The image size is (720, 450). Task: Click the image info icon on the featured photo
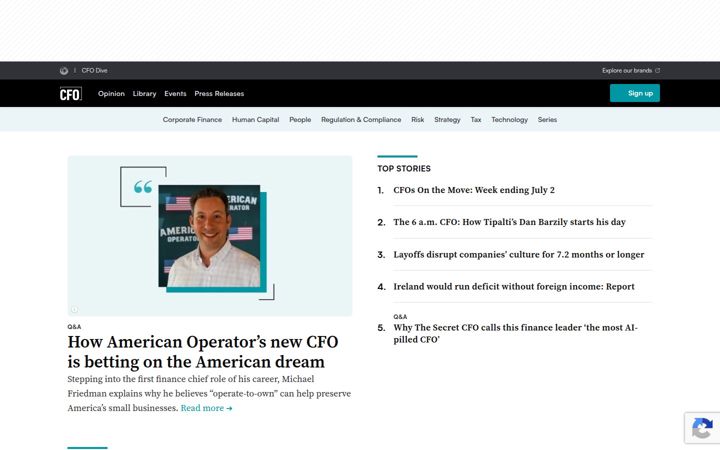coord(74,309)
